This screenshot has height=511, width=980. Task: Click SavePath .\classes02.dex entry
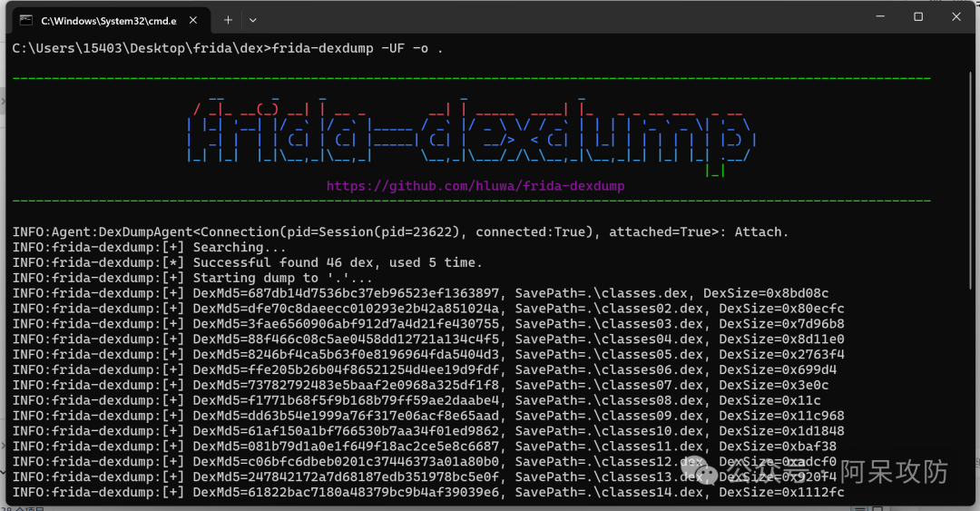pos(609,309)
